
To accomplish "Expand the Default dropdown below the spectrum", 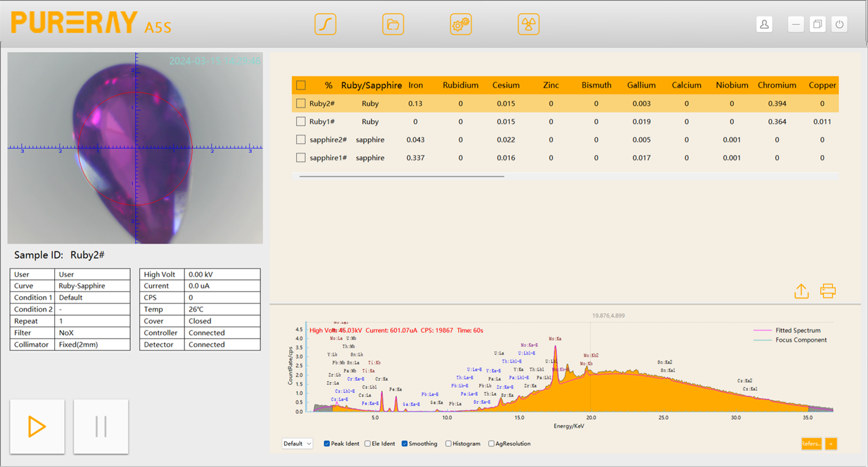I will click(297, 444).
